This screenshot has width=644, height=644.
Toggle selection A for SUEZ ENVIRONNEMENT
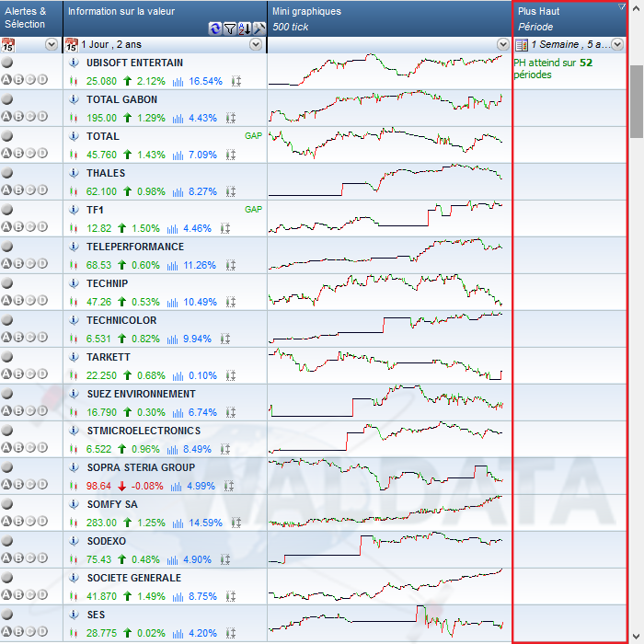(6, 410)
